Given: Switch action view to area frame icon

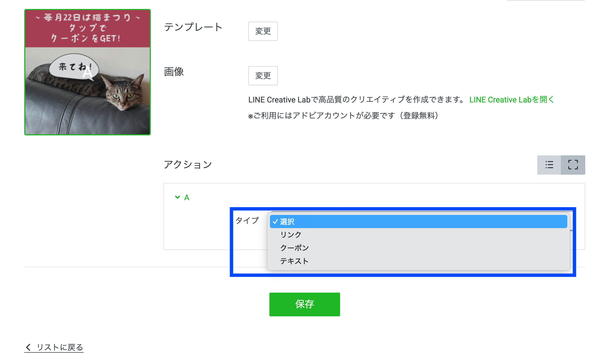Looking at the screenshot, I should point(573,165).
